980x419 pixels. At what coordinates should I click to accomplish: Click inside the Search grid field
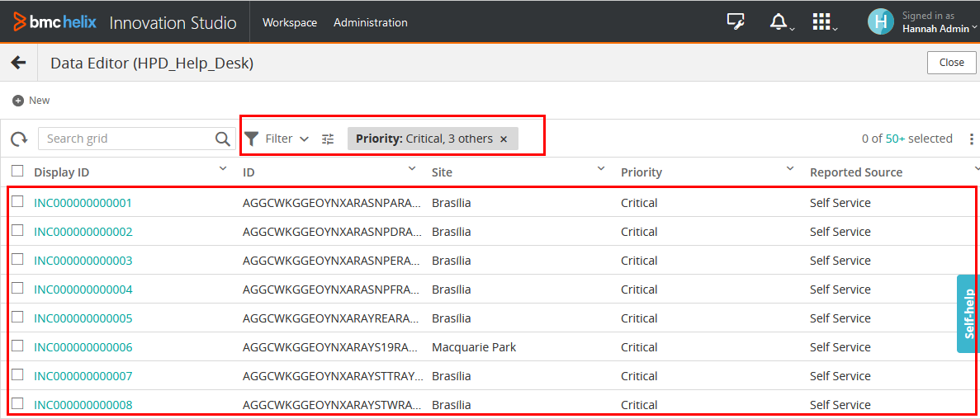(x=124, y=139)
